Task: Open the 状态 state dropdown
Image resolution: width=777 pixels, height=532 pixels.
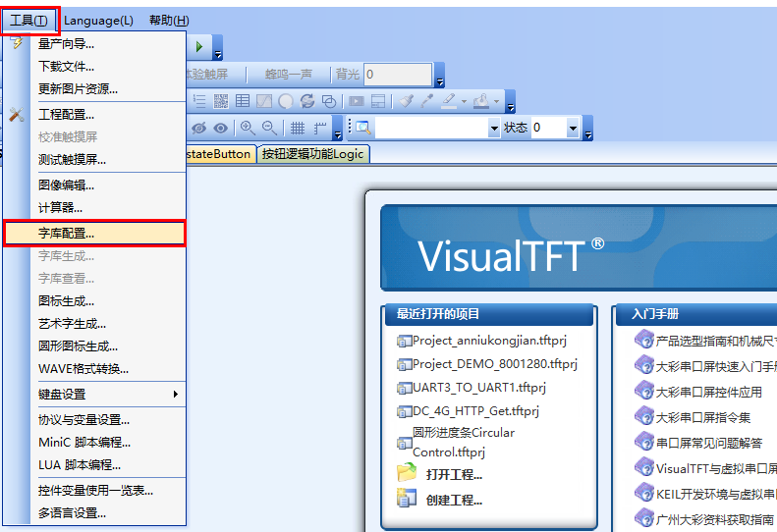Action: click(x=573, y=129)
